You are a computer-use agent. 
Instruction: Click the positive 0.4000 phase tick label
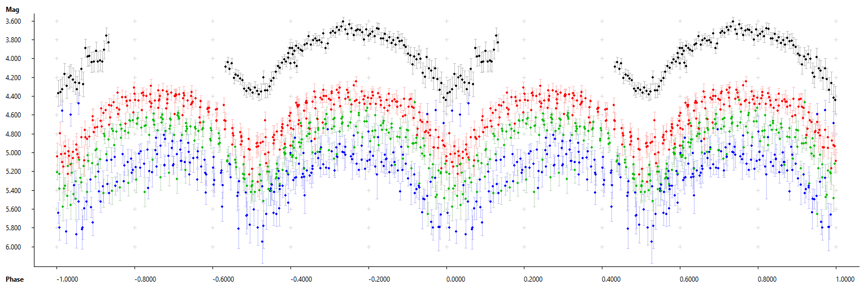pos(611,279)
